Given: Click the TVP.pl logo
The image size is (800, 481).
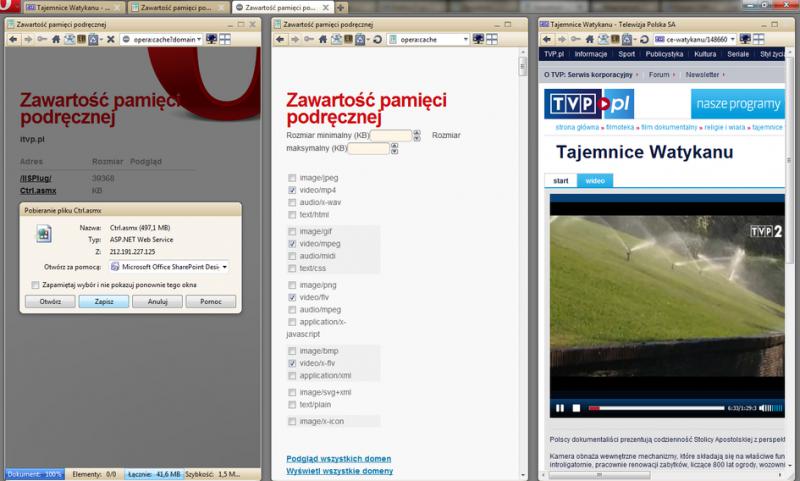Looking at the screenshot, I should [x=589, y=104].
